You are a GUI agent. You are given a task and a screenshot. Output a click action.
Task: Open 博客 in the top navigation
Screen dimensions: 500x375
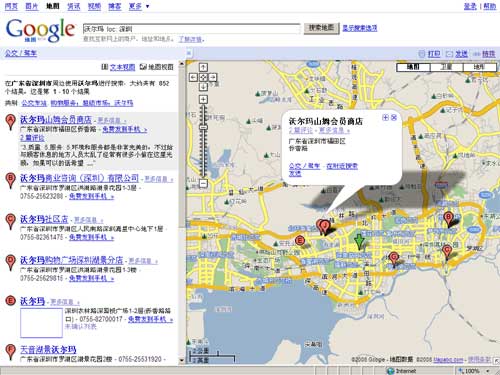pyautogui.click(x=115, y=6)
